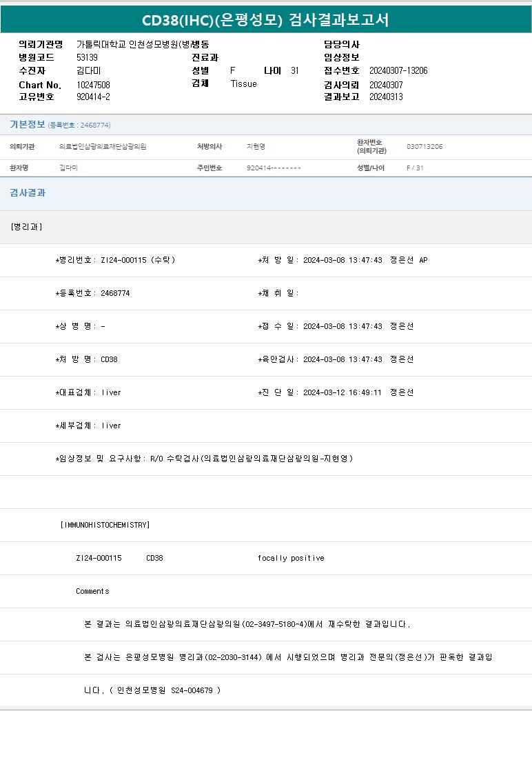This screenshot has height=780, width=532.
Task: Click the "focally positive" result text
Action: pyautogui.click(x=291, y=558)
